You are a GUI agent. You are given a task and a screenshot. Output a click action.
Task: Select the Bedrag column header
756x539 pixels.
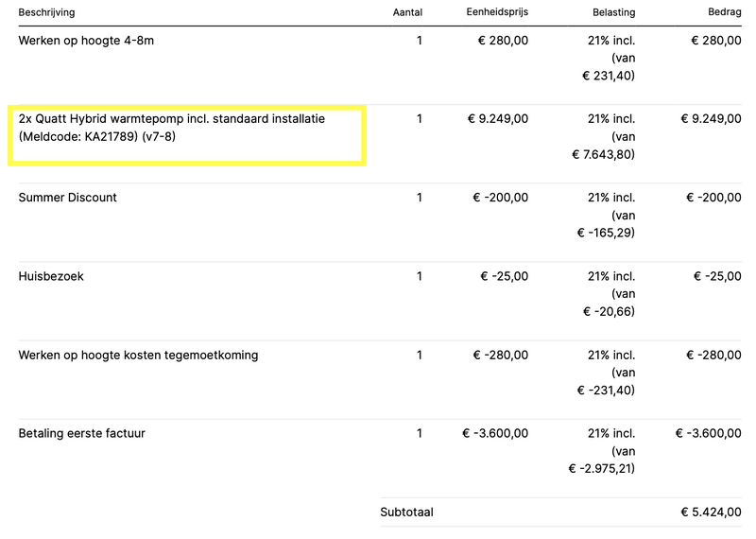pos(724,12)
